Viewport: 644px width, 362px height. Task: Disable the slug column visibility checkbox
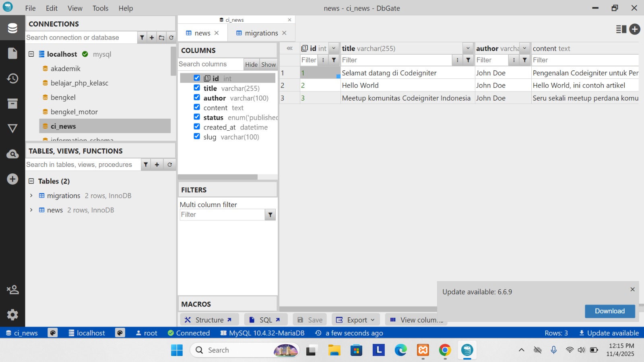197,136
